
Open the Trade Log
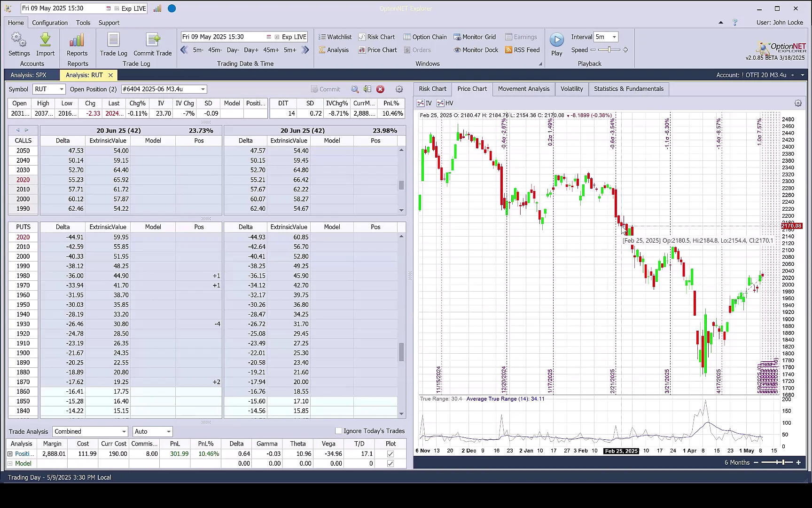[113, 44]
